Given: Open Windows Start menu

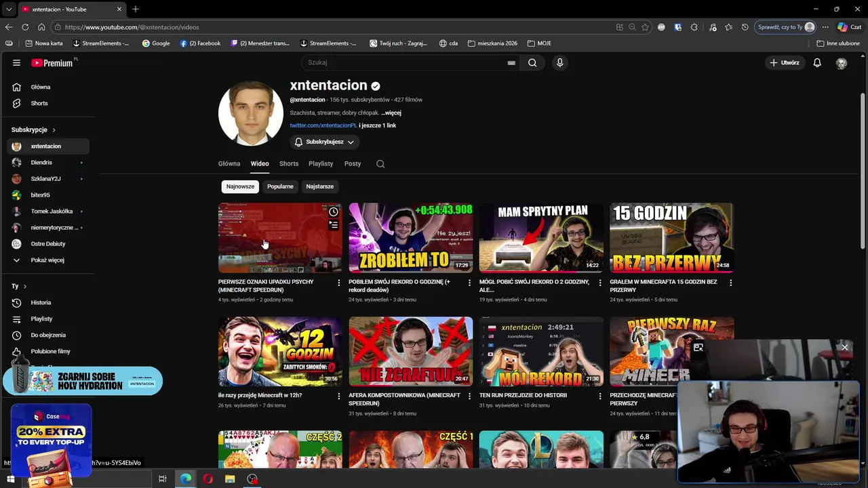Looking at the screenshot, I should 10,479.
